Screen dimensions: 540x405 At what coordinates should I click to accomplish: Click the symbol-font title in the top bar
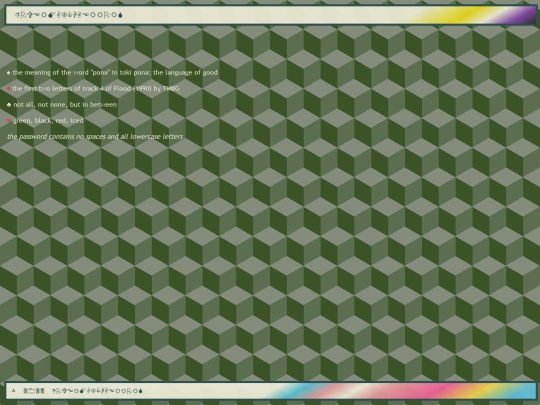tap(69, 15)
